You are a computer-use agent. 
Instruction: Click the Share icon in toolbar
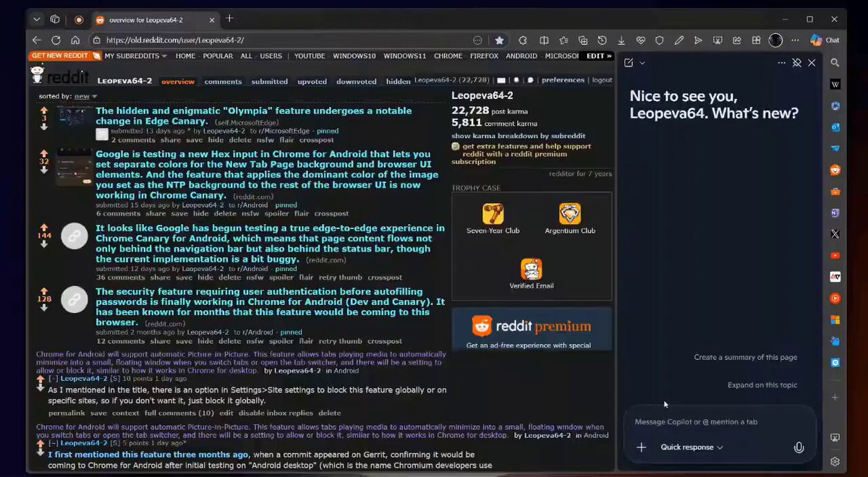[737, 40]
